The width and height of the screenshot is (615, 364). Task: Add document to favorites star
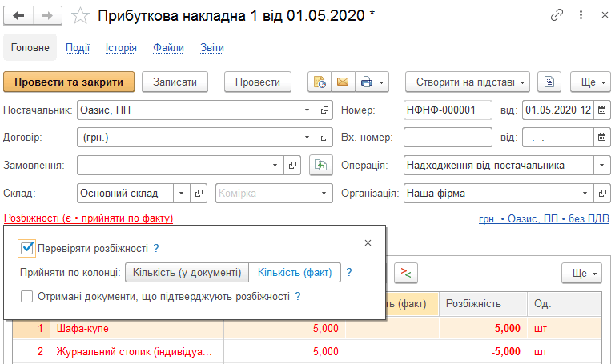pyautogui.click(x=80, y=16)
